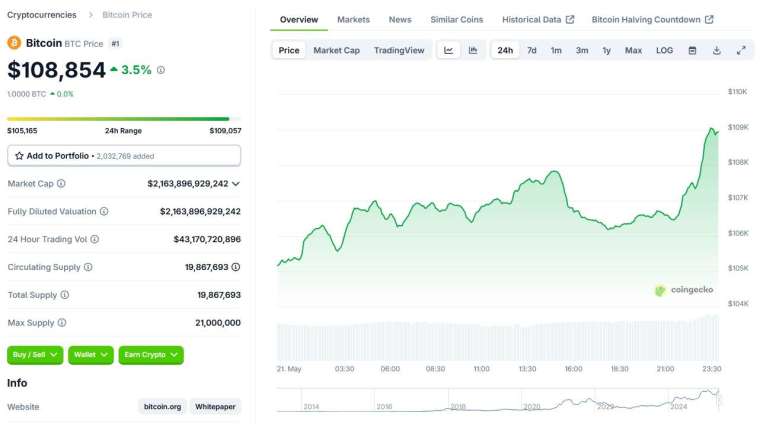Open the Total Supply info icon

64,295
